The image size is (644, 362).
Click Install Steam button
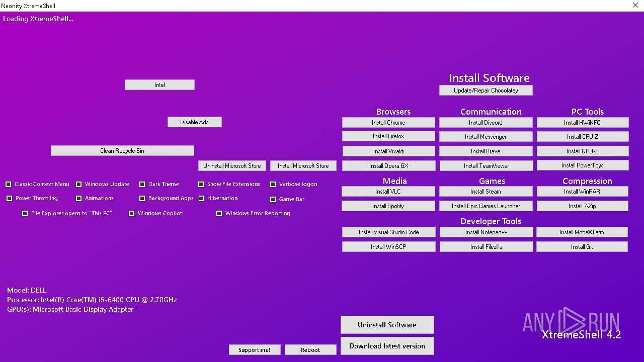click(x=486, y=192)
